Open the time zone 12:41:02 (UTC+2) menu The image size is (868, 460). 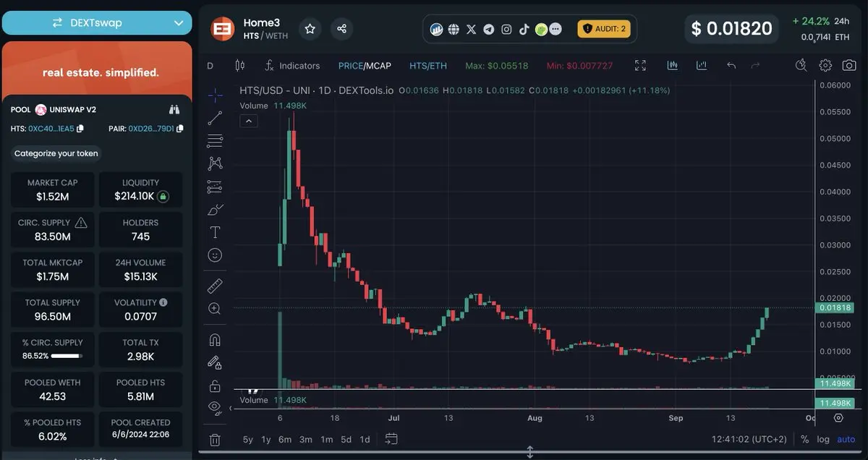[x=749, y=439]
